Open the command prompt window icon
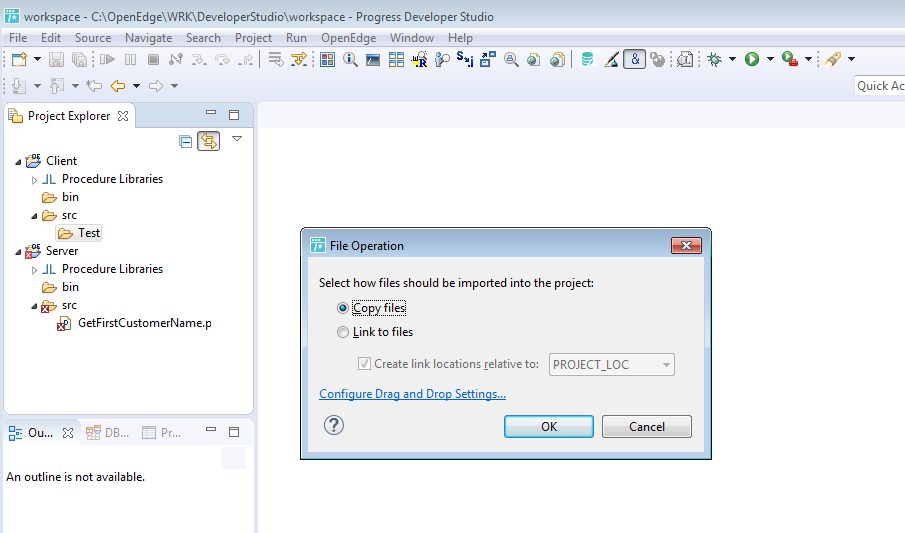The height and width of the screenshot is (533, 905). click(x=373, y=59)
